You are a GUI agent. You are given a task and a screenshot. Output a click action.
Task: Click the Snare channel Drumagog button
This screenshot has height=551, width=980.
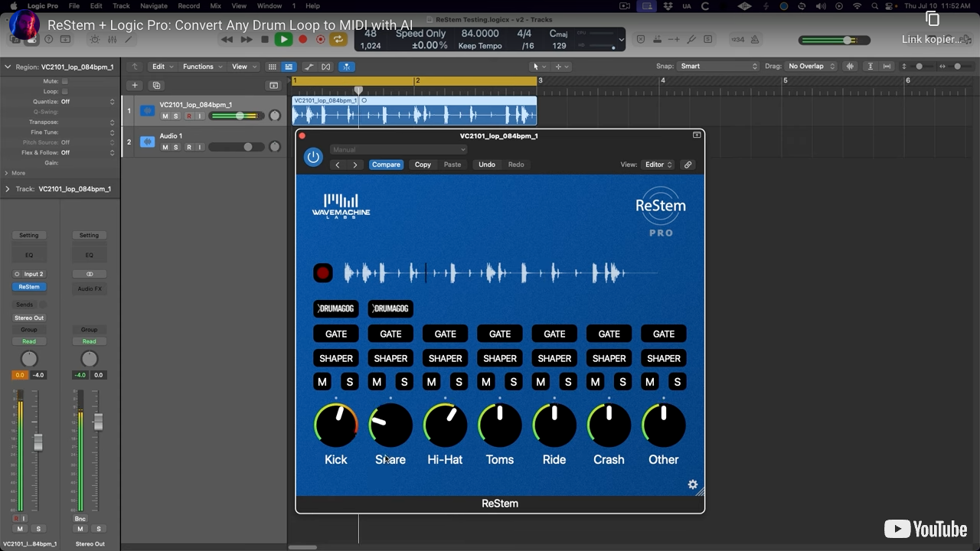pos(390,308)
